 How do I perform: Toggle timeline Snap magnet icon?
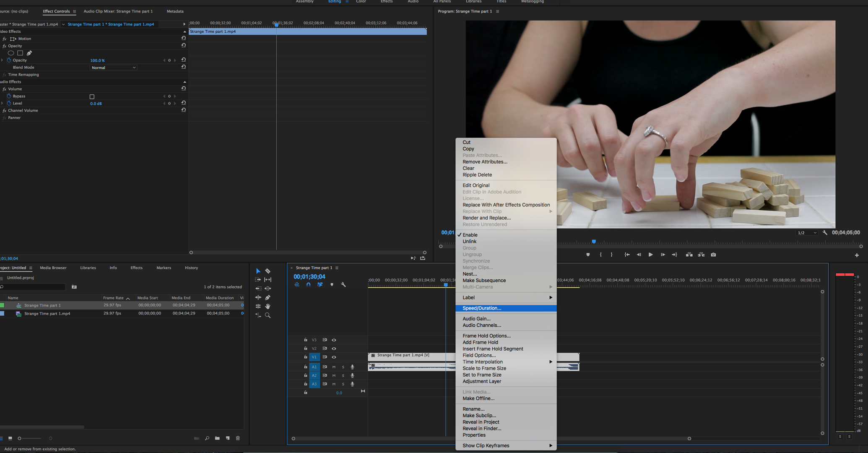308,284
